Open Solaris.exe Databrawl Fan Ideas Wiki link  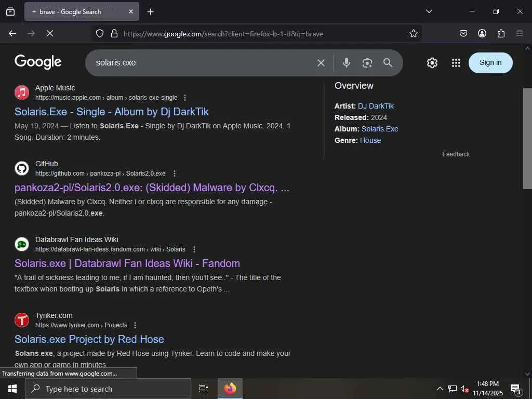[x=127, y=263]
